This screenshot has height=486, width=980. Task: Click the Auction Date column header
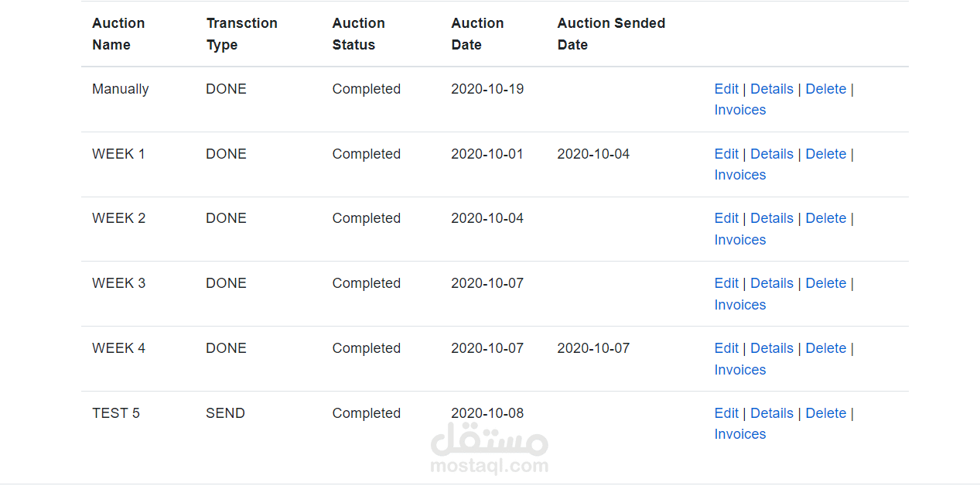click(x=477, y=34)
